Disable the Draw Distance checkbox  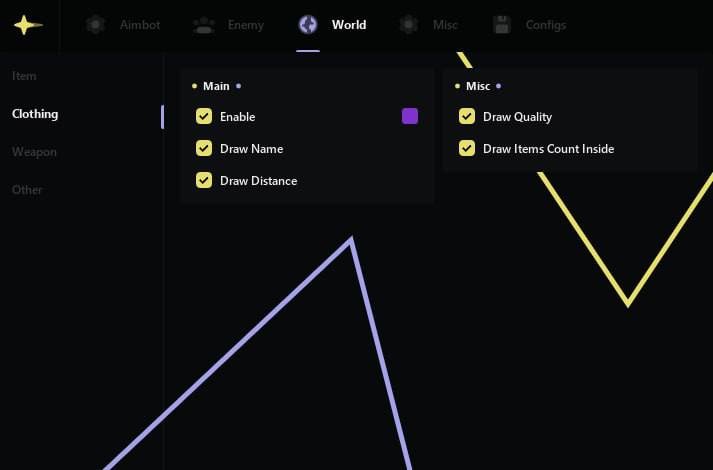[x=204, y=181]
